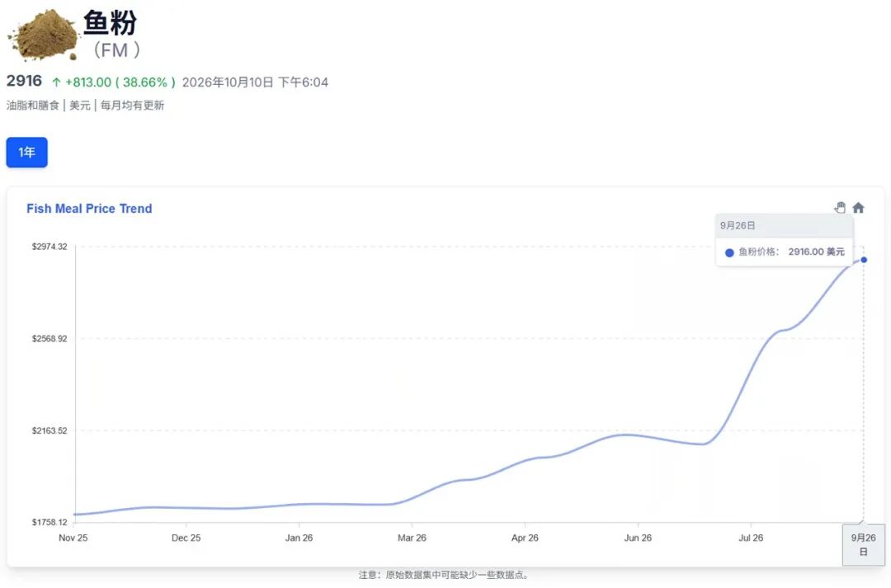Viewport: 891px width, 588px height.
Task: Click the home reset zoom icon
Action: [858, 207]
